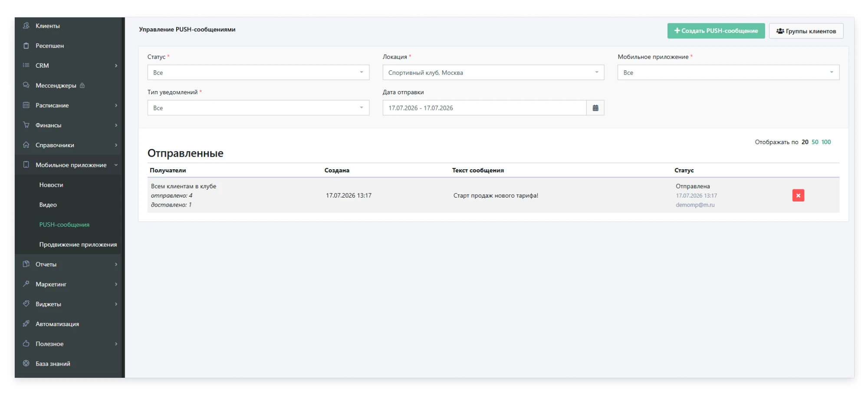
Task: Click the Полезное thumbs-up icon
Action: [26, 343]
